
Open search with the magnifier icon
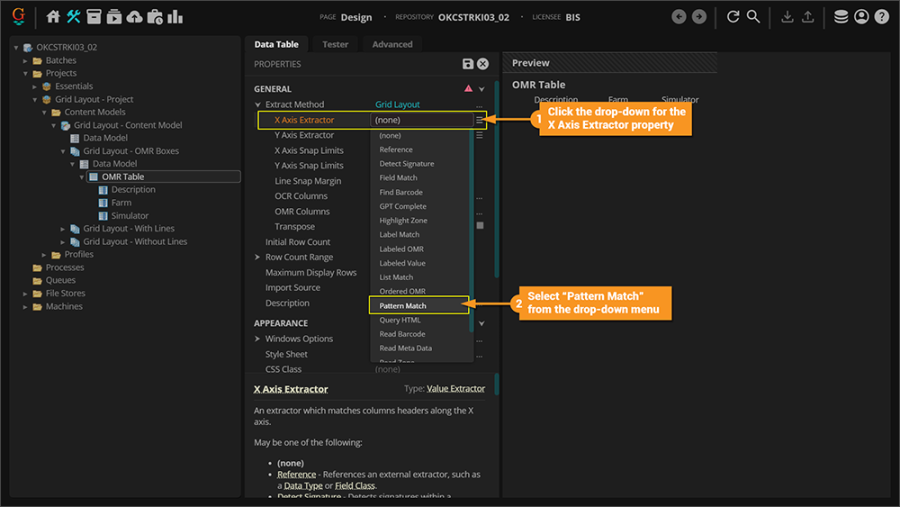click(753, 17)
